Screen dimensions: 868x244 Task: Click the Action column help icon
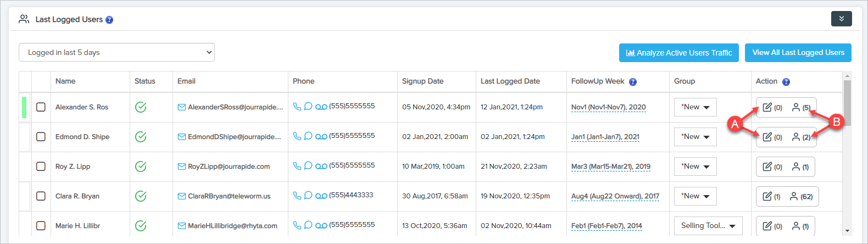786,82
